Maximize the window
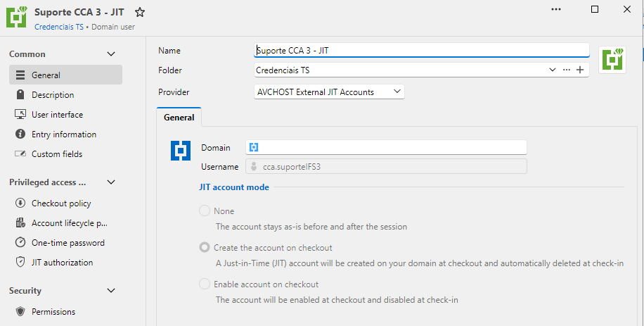 [594, 9]
